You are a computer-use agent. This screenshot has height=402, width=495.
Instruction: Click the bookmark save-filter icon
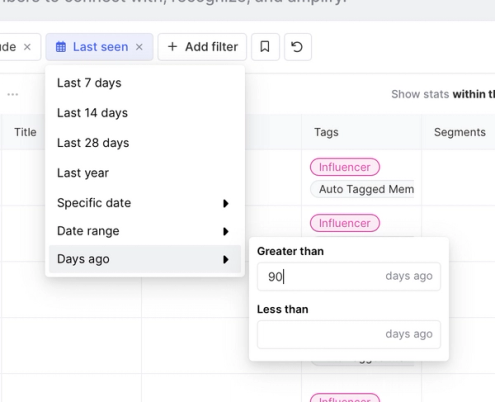tap(265, 47)
